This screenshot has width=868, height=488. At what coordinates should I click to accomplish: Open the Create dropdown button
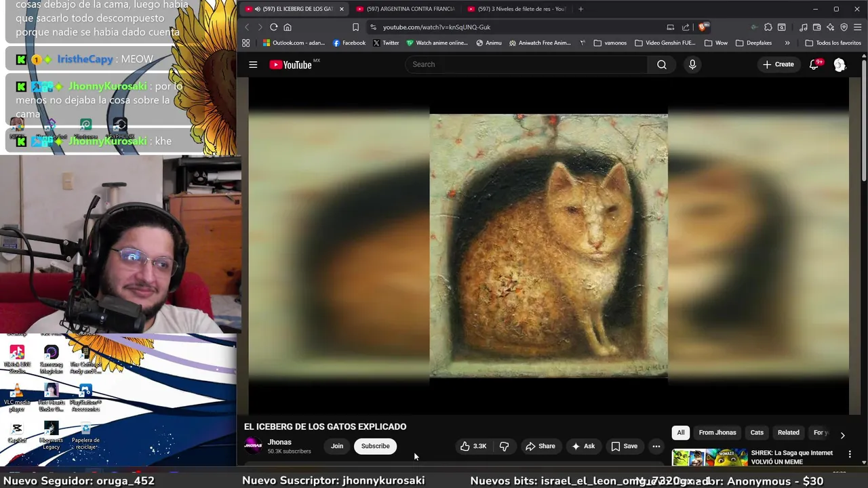pyautogui.click(x=778, y=64)
